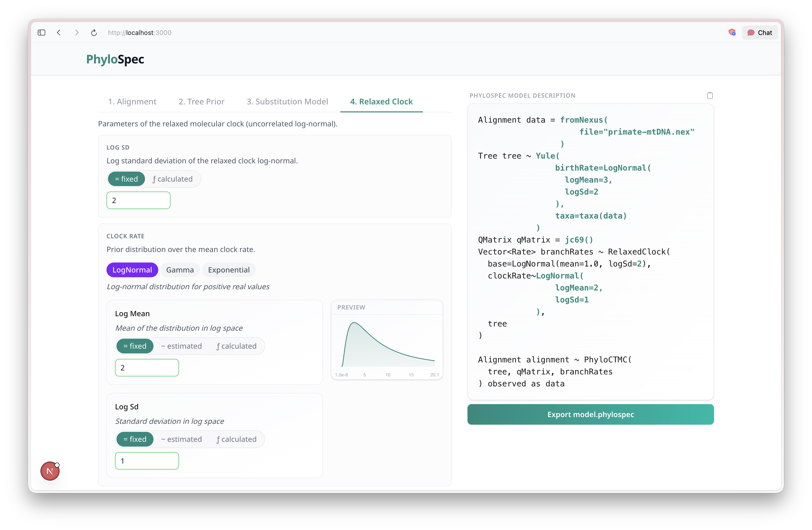Export model.phylospec file

(590, 414)
